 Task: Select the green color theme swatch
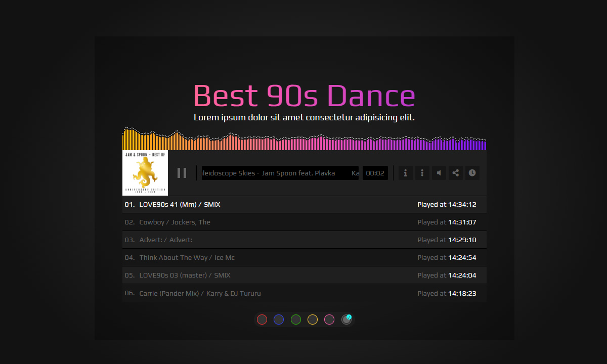tap(296, 320)
